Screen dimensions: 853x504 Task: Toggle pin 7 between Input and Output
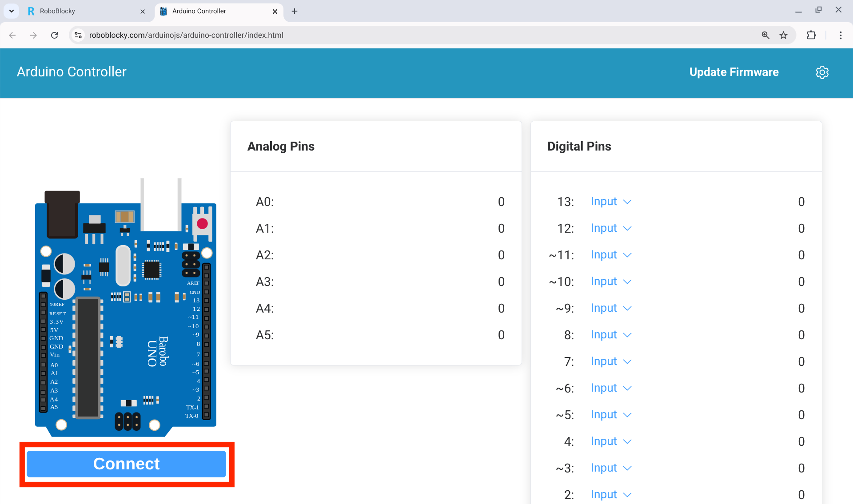[611, 361]
